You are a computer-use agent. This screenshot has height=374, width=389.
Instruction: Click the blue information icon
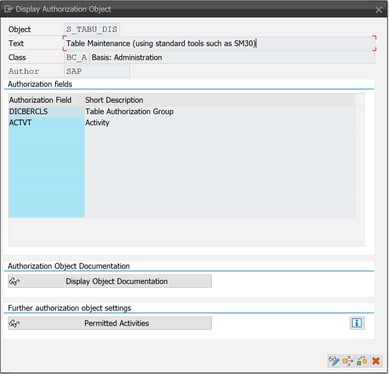tap(357, 323)
